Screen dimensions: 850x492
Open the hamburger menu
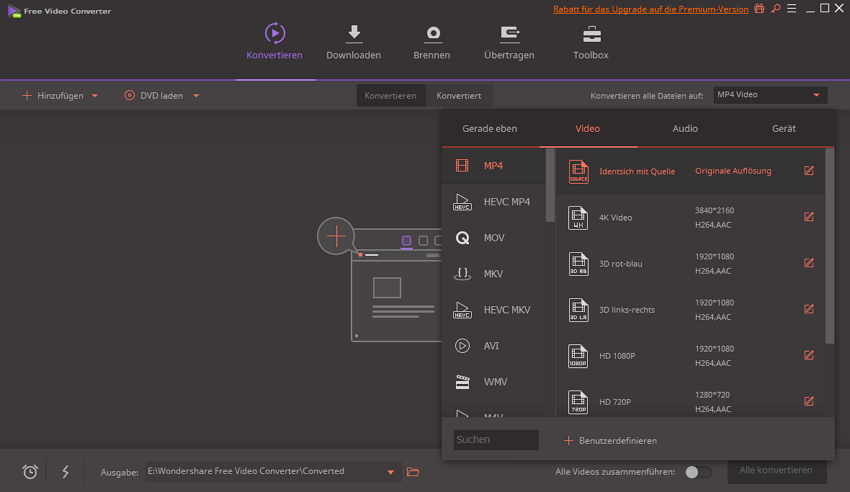click(x=792, y=9)
